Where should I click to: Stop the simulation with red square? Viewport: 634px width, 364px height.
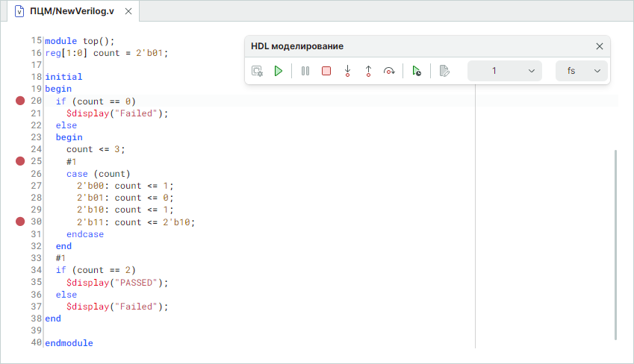coord(326,71)
